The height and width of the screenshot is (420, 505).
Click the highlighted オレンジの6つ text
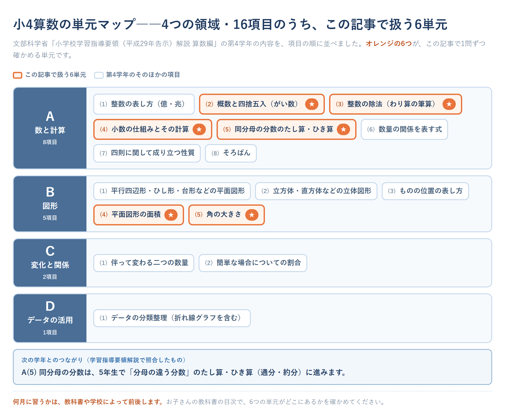coord(389,43)
